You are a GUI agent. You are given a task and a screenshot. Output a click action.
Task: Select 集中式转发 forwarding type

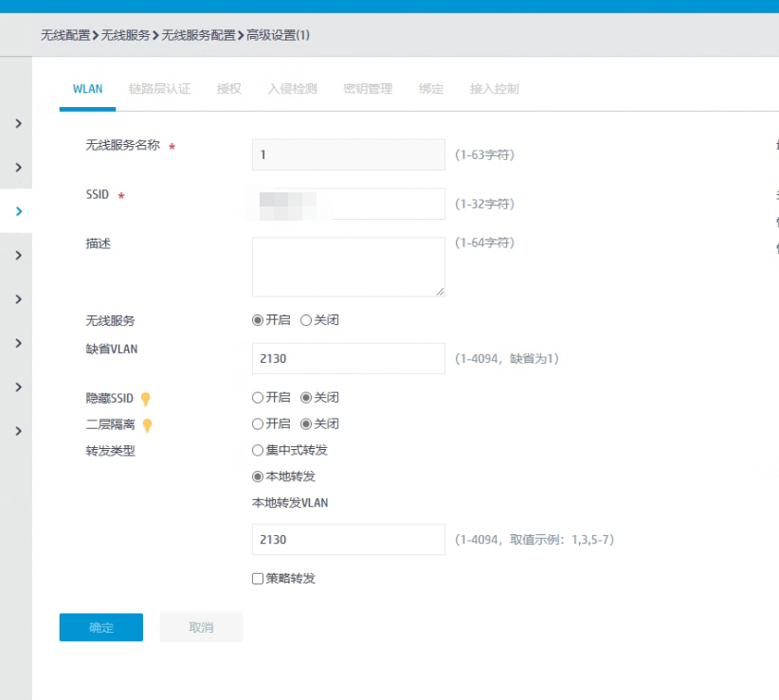click(x=258, y=450)
